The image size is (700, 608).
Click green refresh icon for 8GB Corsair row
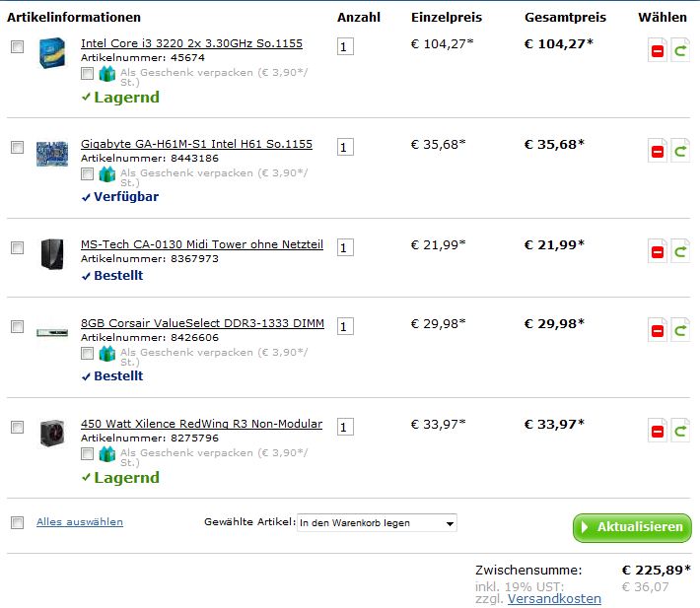coord(680,330)
